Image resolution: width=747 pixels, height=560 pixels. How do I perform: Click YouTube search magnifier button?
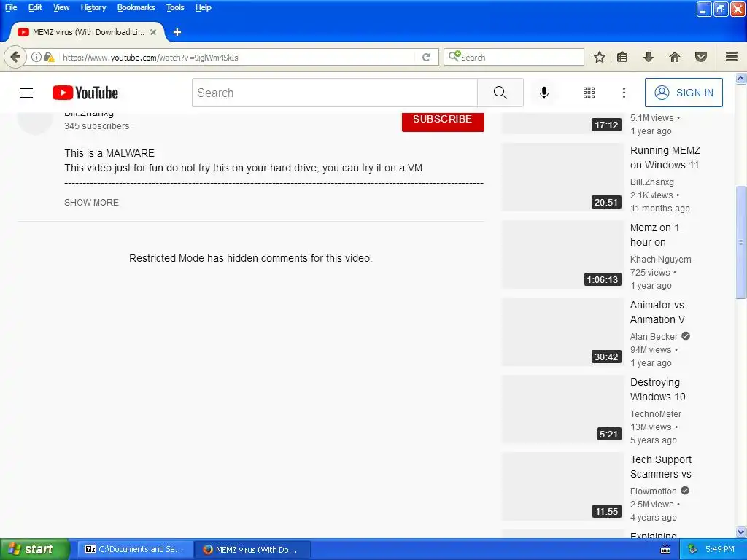(500, 93)
